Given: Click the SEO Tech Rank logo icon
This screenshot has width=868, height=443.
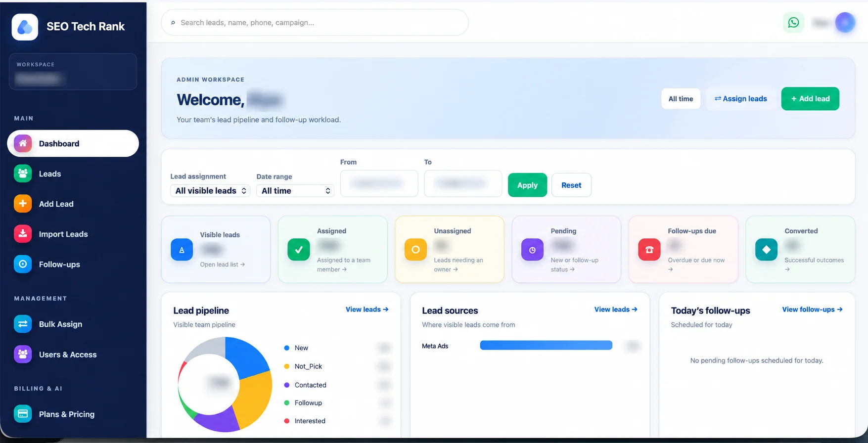Looking at the screenshot, I should 25,27.
